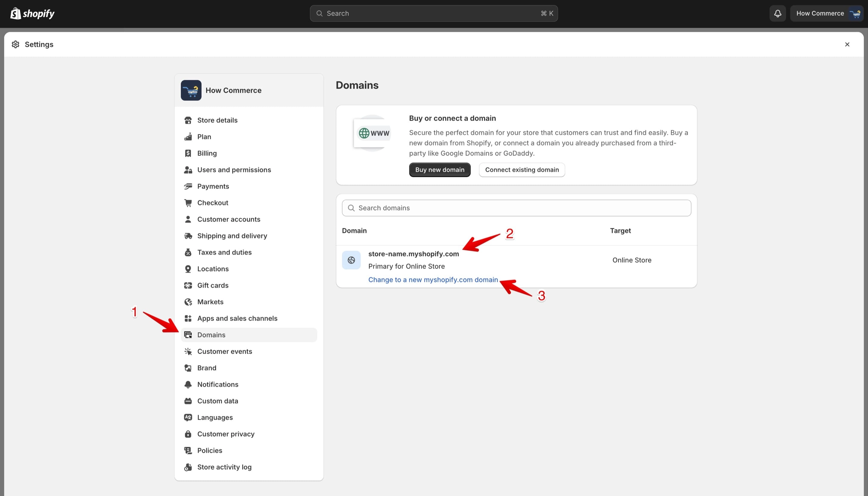Open Taxes and duties

(249, 252)
